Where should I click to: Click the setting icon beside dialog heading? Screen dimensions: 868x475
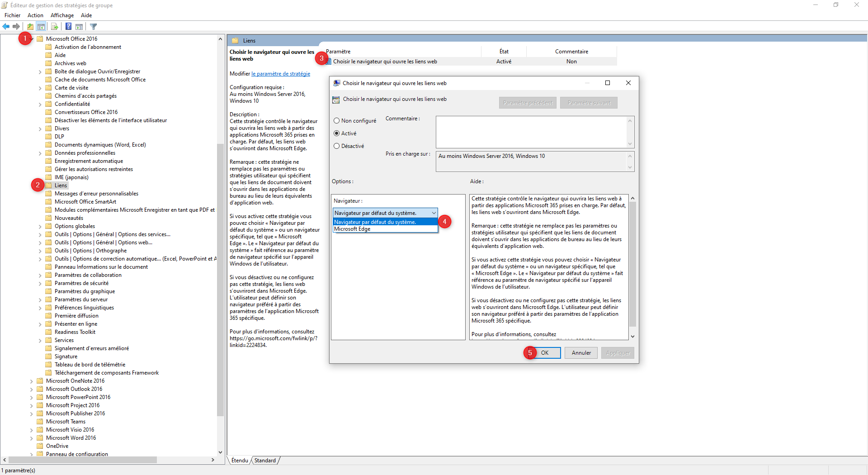(336, 100)
